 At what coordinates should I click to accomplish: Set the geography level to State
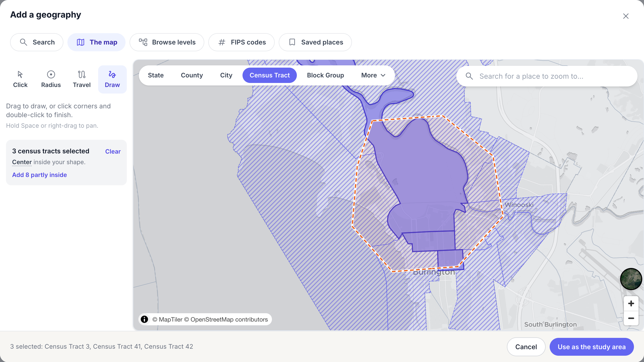(x=156, y=75)
